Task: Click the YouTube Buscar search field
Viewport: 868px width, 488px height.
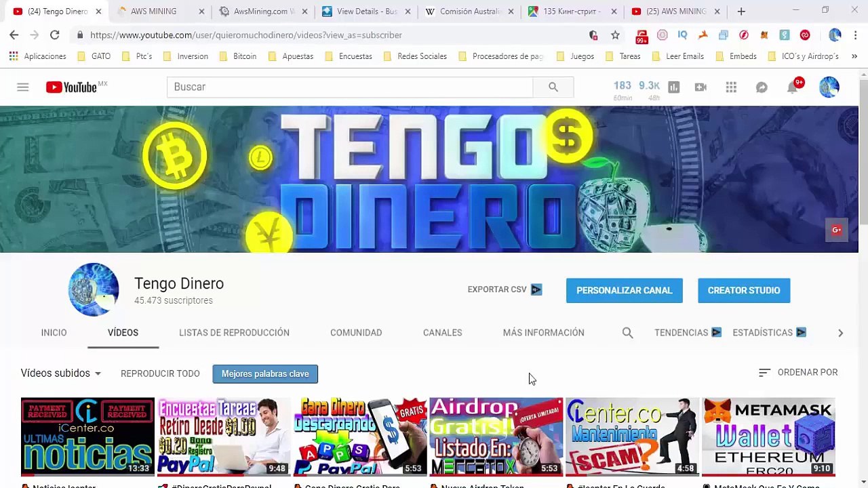Action: point(350,87)
